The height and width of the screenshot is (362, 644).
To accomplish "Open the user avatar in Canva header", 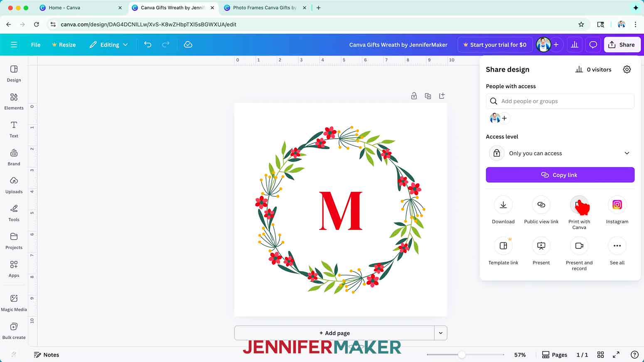I will tap(543, 44).
